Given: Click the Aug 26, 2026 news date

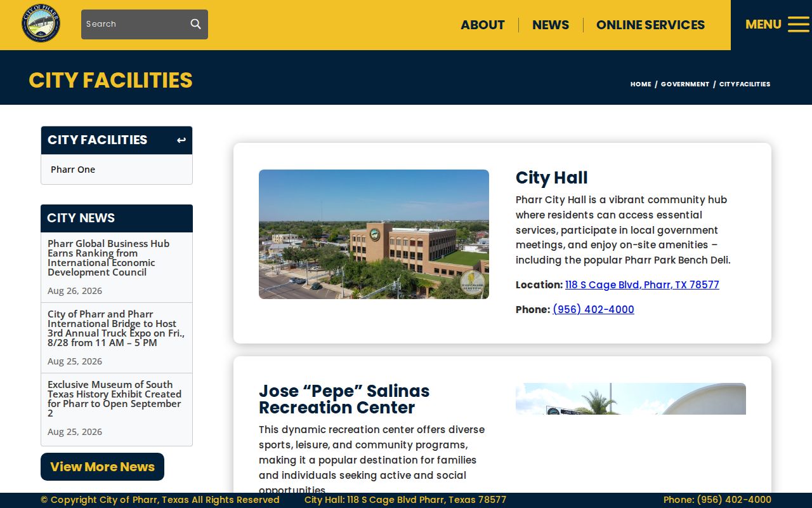Looking at the screenshot, I should pos(75,291).
